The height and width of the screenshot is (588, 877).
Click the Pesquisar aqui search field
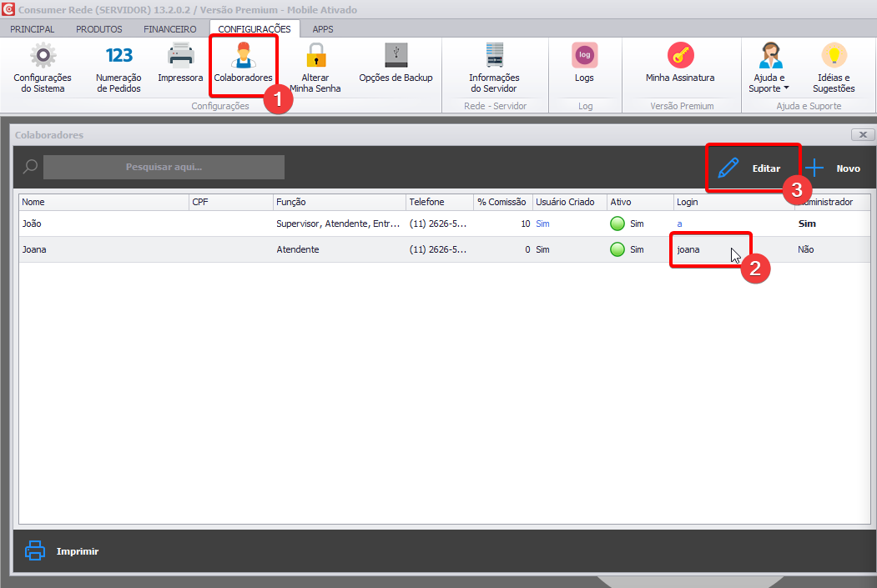coord(164,167)
